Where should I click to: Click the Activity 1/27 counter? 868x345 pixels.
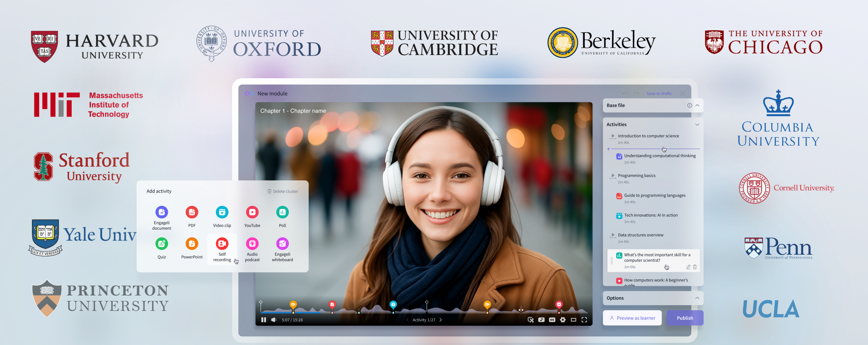coord(424,320)
